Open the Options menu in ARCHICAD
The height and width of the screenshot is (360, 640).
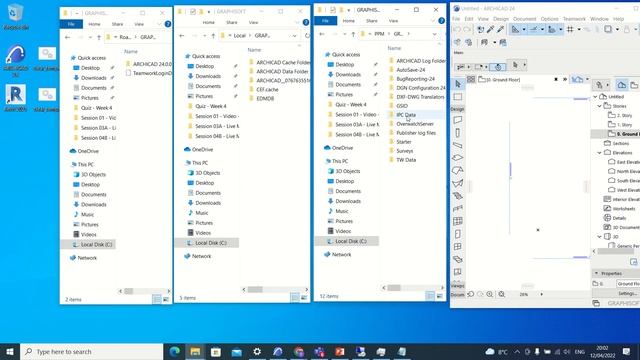click(x=549, y=19)
